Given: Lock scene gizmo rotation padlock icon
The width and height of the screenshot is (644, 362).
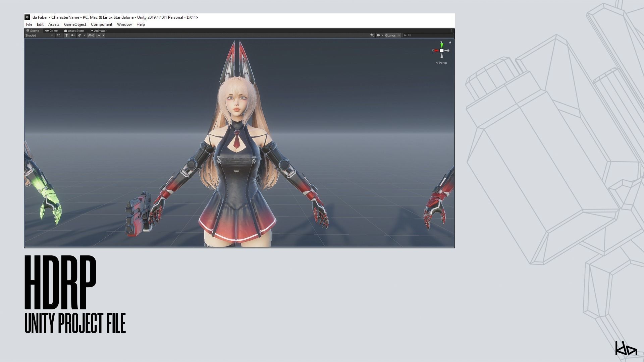Looking at the screenshot, I should (x=450, y=43).
